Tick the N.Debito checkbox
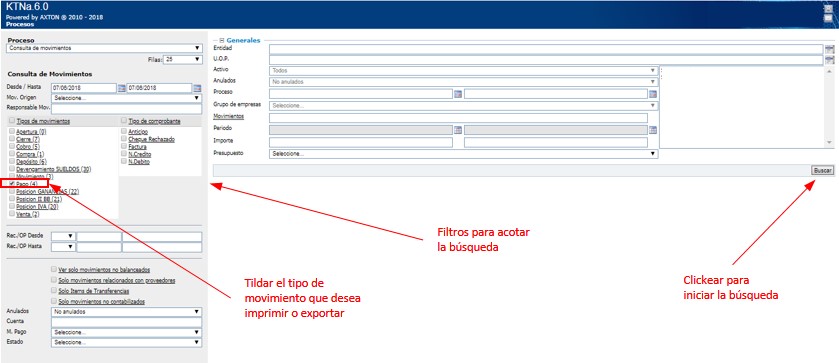Screen dimensions: 839x363 tap(124, 161)
